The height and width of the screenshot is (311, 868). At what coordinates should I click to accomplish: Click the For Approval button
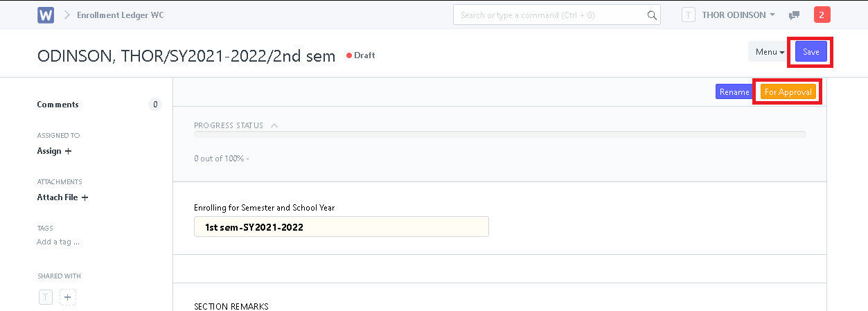788,91
